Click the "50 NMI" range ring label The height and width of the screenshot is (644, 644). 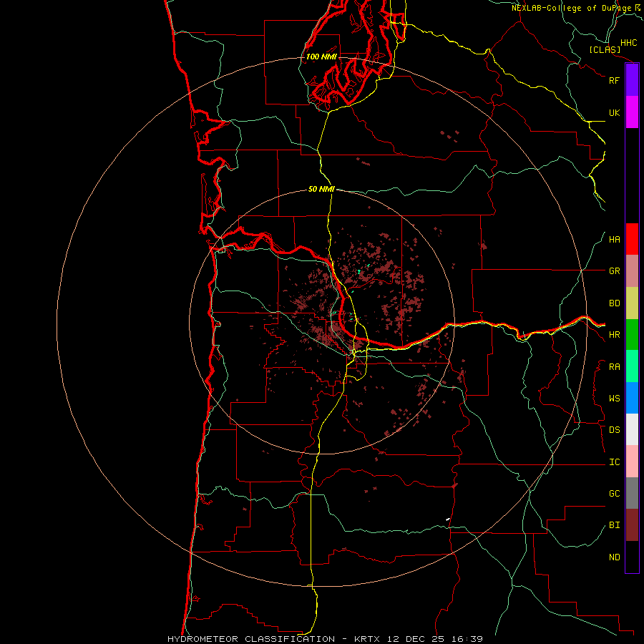tap(321, 189)
